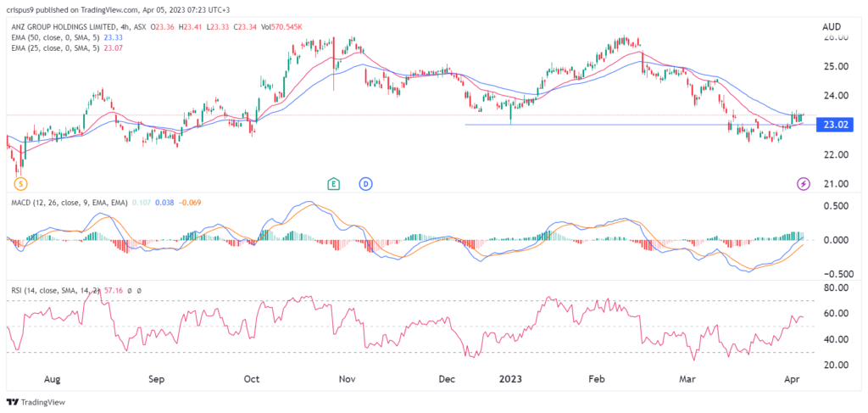The image size is (868, 413).
Task: Click the Oct label on time axis
Action: click(x=252, y=380)
